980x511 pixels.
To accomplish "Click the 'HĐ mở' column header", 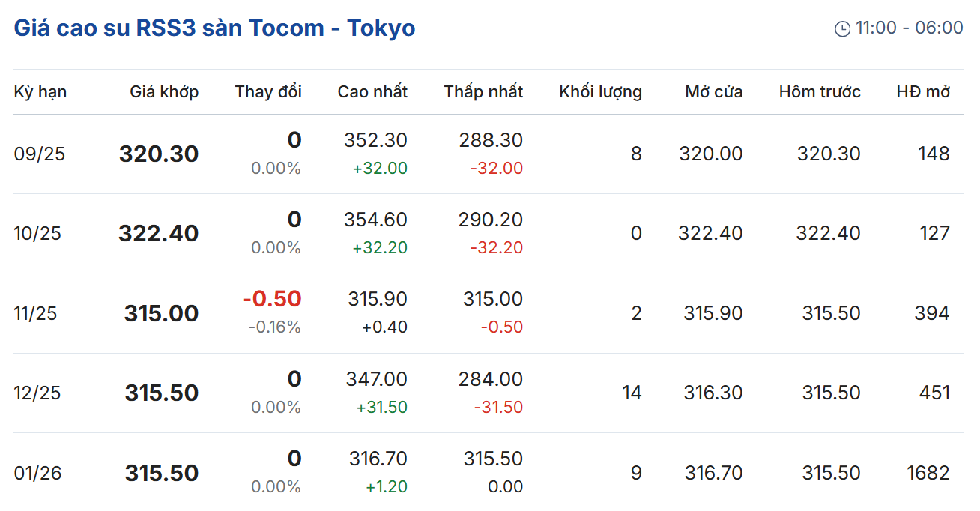I will [923, 92].
